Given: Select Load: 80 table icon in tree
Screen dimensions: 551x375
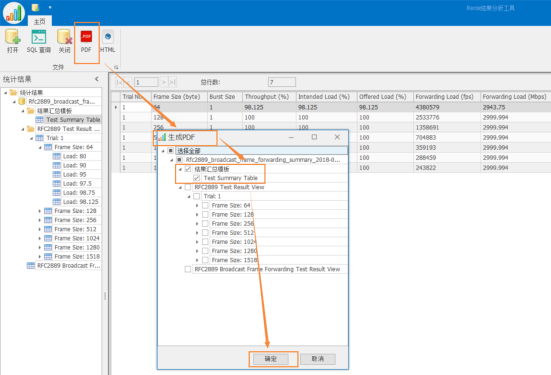Looking at the screenshot, I should [x=57, y=156].
